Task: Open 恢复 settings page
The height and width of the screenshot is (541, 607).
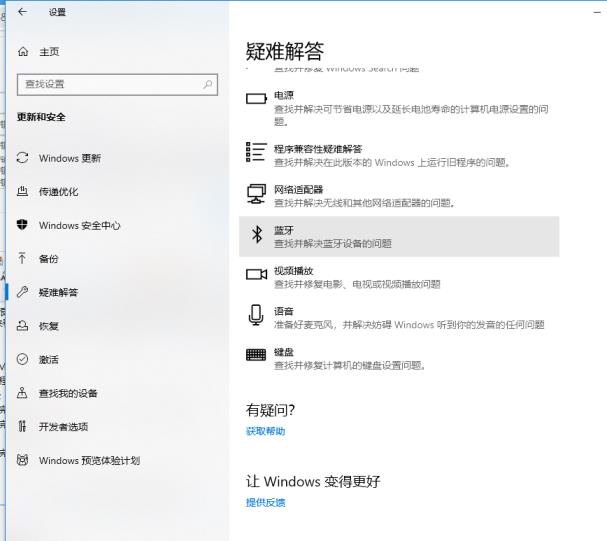Action: pos(49,326)
